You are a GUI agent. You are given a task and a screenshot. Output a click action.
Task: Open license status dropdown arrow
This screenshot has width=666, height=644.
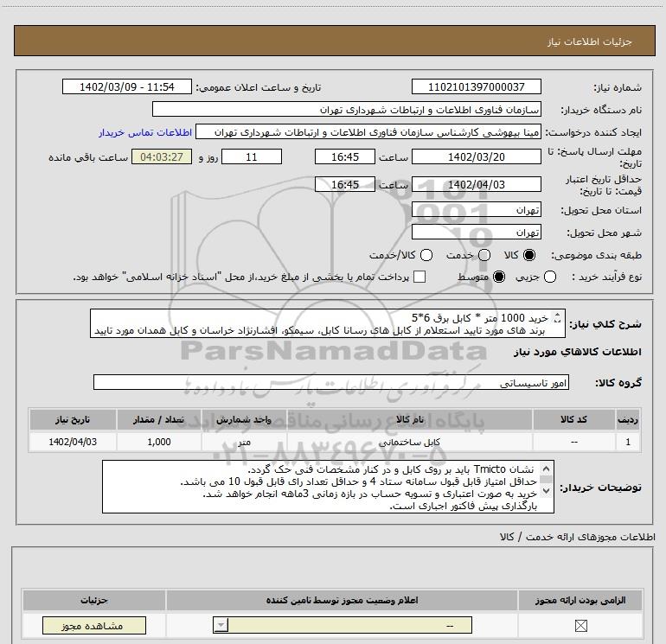[x=221, y=625]
